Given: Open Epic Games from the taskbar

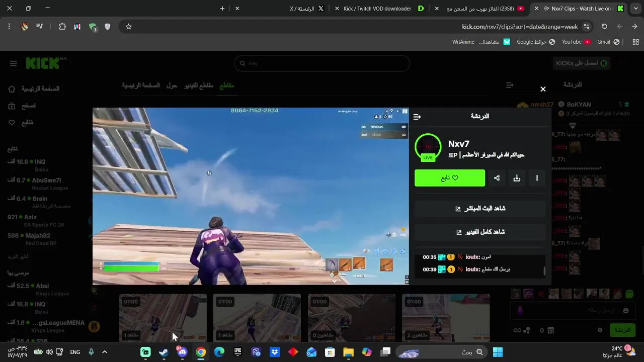Looking at the screenshot, I should tap(237, 352).
